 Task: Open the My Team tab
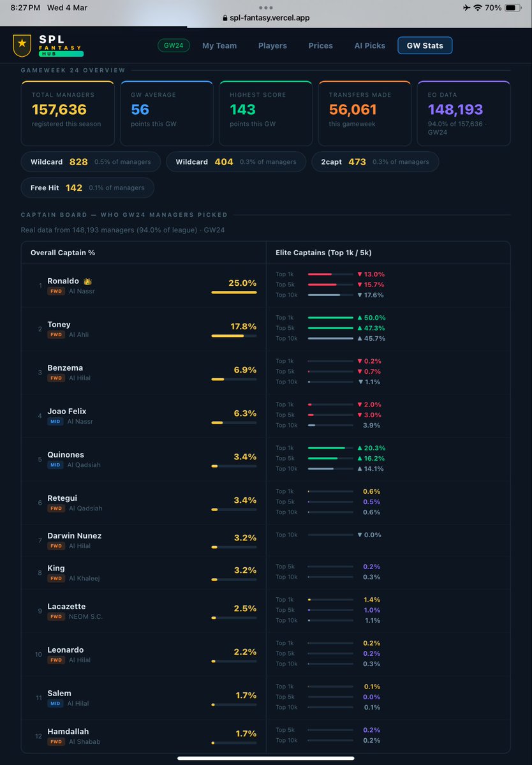219,45
